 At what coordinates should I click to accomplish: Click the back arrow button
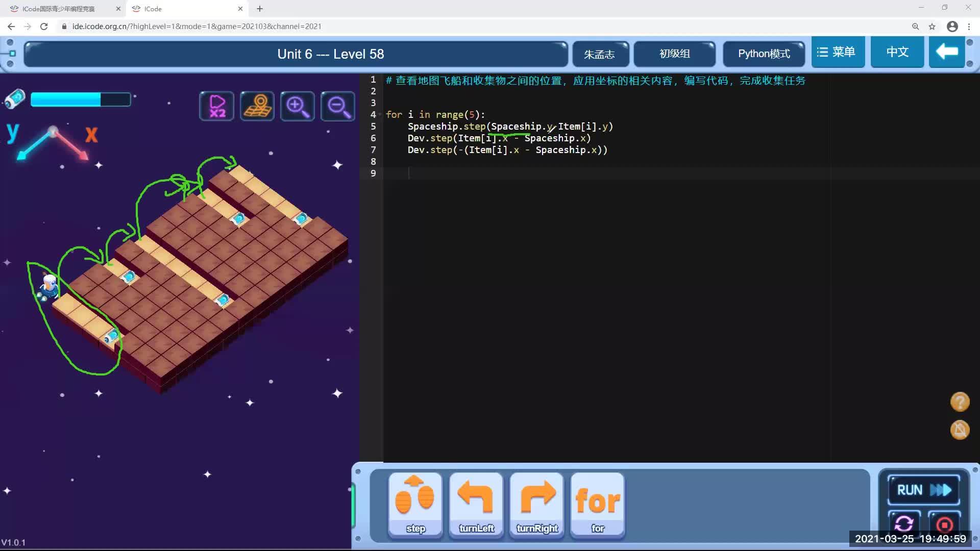pyautogui.click(x=947, y=52)
